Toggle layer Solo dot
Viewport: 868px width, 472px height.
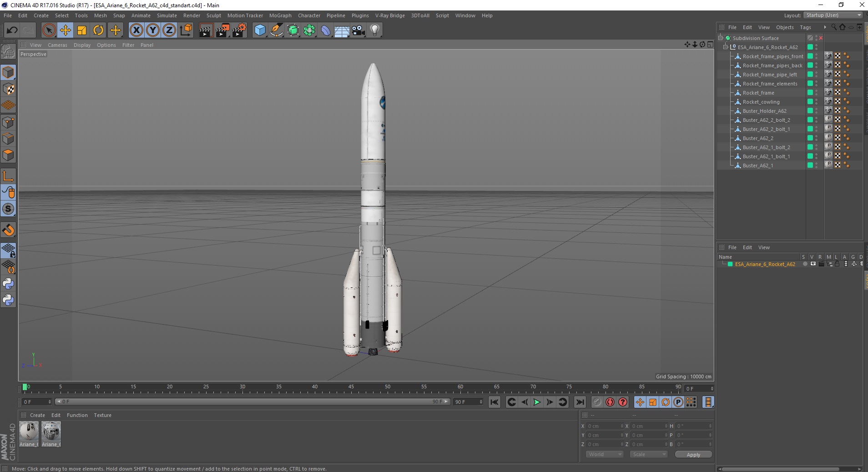(805, 264)
